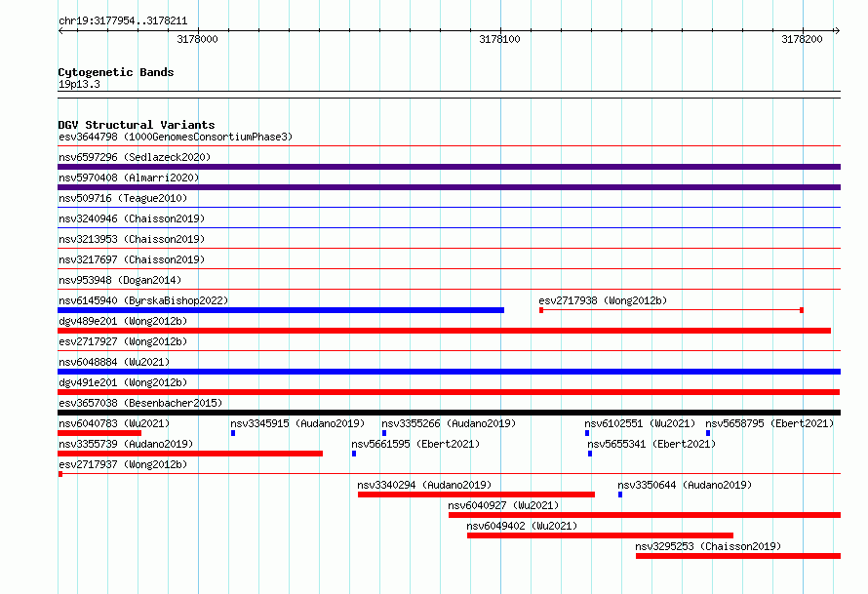Click the red nsv3340294 Audano2019 bar
The height and width of the screenshot is (594, 868).
(x=476, y=495)
